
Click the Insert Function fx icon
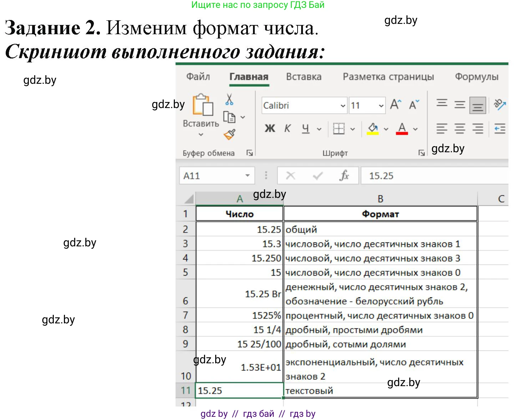344,175
